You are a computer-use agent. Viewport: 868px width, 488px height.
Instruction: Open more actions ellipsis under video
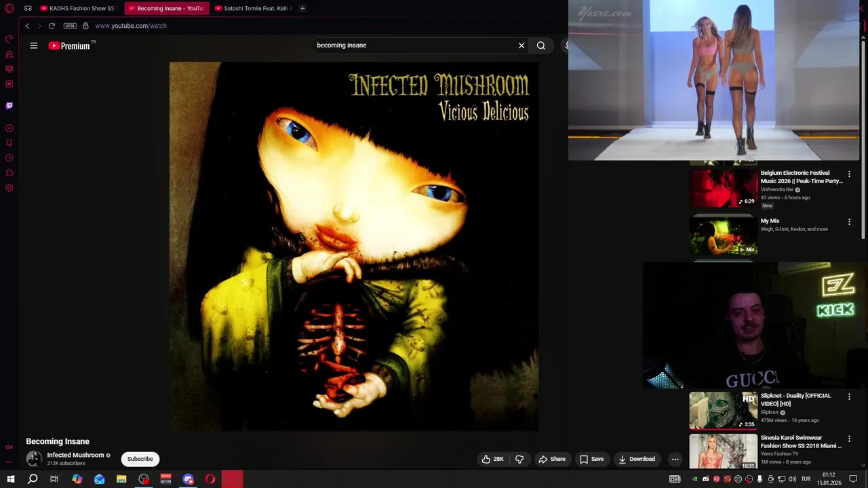coord(675,459)
